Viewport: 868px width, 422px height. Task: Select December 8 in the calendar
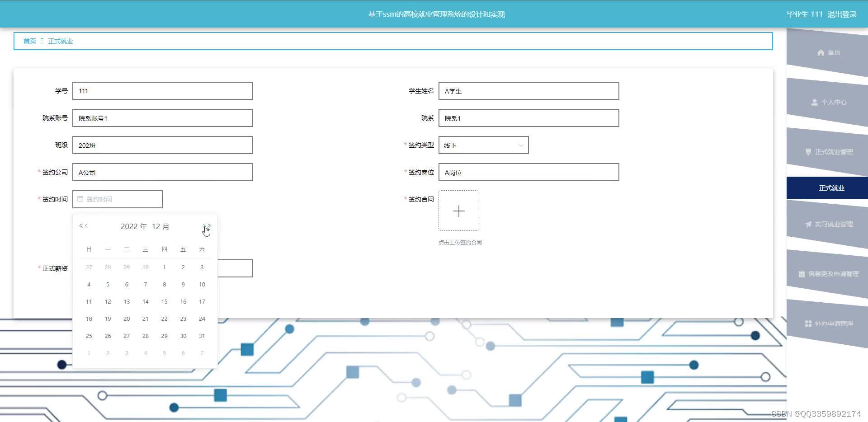(164, 285)
